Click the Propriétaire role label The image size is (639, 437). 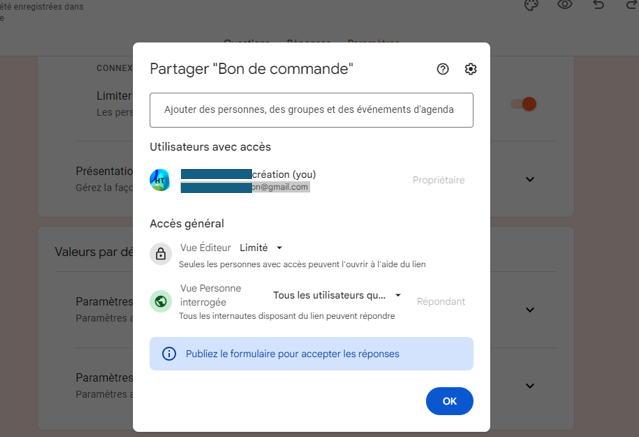pos(438,180)
